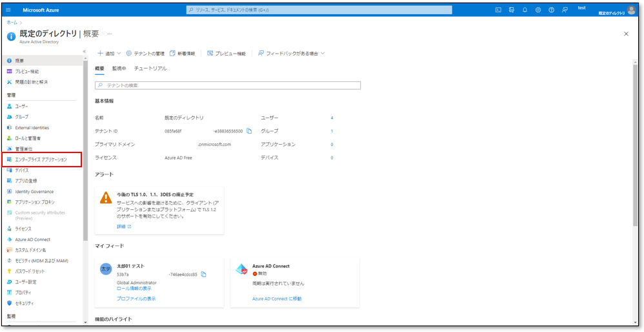
Task: Click the directories and subscriptions filter icon
Action: (511, 10)
